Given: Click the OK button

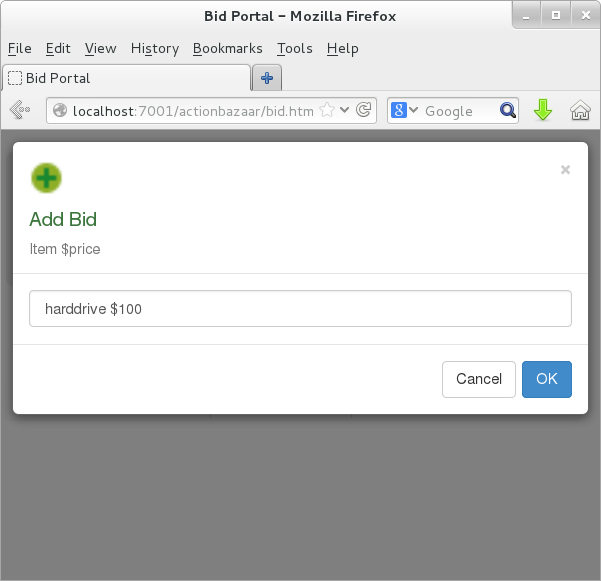Looking at the screenshot, I should coord(546,379).
